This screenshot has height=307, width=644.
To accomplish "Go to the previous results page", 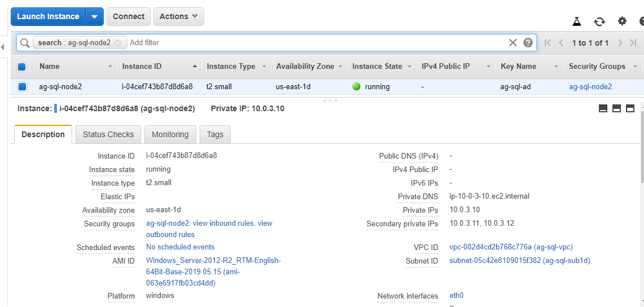I will coord(561,43).
